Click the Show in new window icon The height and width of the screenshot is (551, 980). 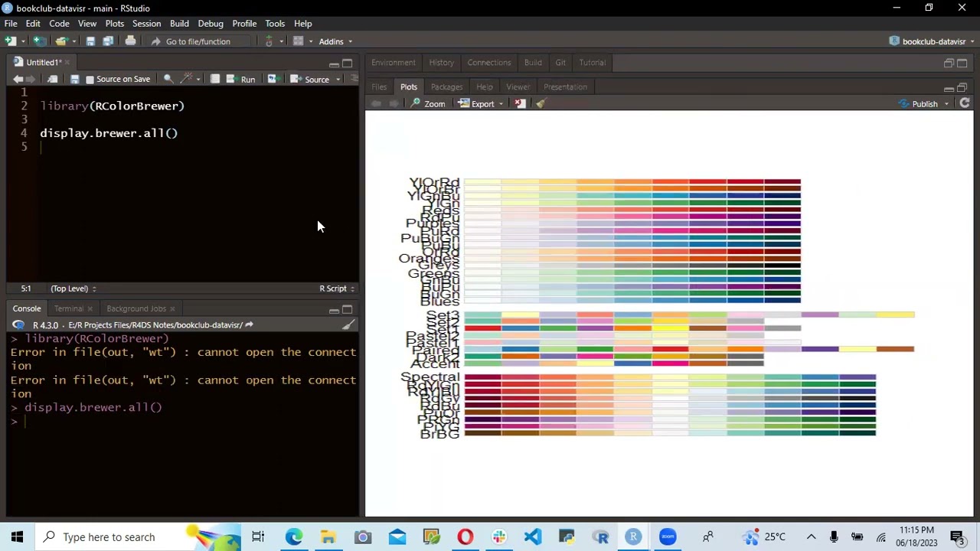click(52, 80)
